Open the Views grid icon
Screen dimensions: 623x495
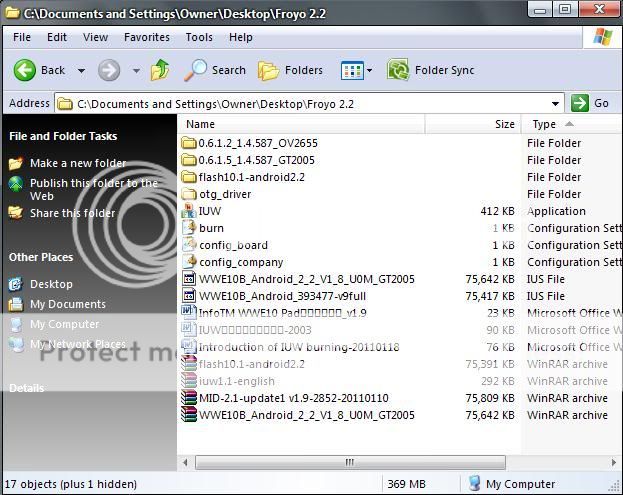352,71
